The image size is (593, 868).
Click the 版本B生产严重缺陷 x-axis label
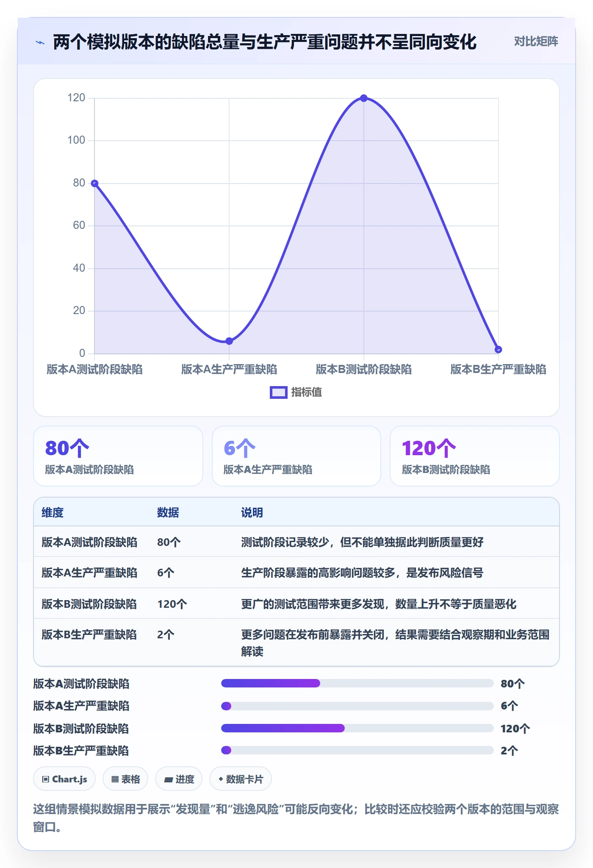pyautogui.click(x=498, y=369)
